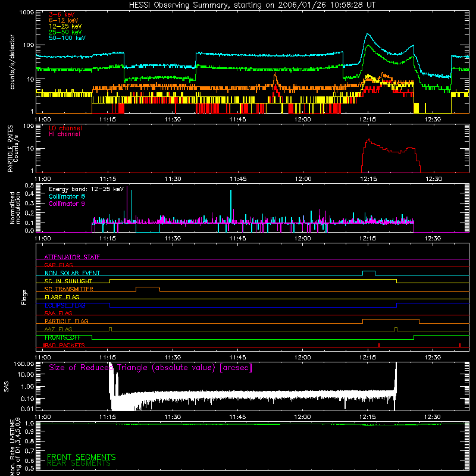476x476 pixels.
Task: Select the yellow 12-25 keV legend label in the top panel
Action: 65,26
